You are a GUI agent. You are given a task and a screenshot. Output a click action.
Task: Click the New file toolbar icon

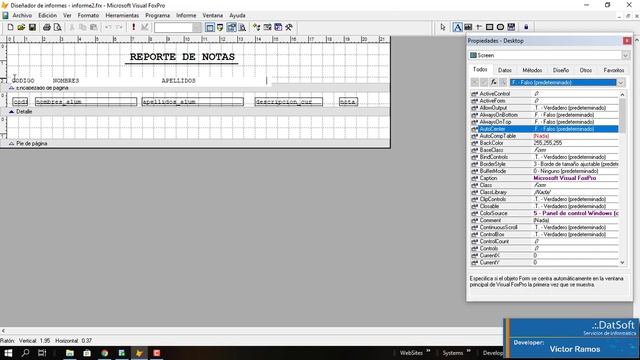[11, 27]
